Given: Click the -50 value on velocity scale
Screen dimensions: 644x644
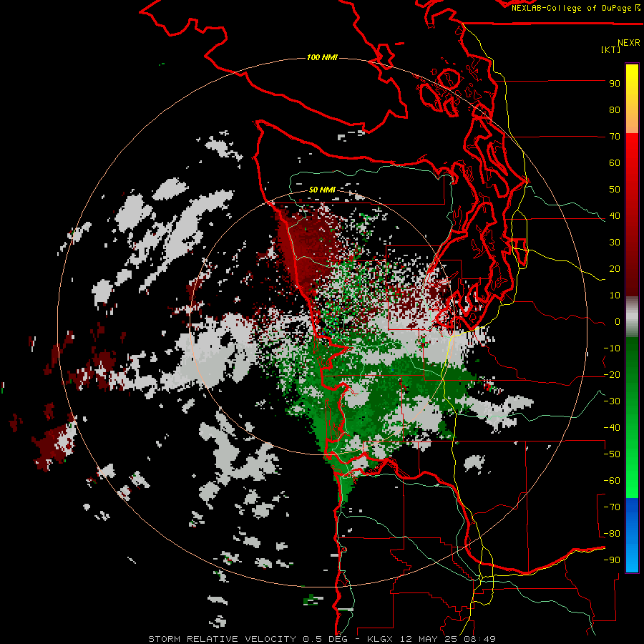Looking at the screenshot, I should [x=612, y=454].
